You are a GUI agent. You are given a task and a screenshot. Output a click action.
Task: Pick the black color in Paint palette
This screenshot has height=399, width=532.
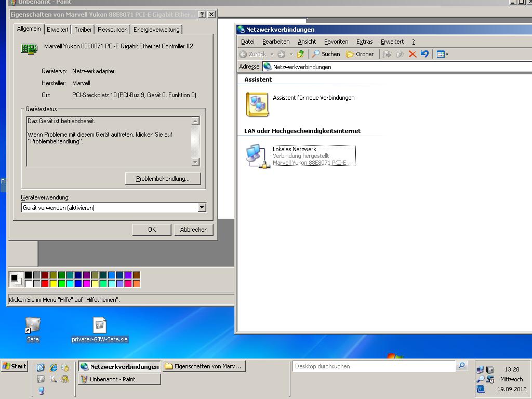(29, 275)
